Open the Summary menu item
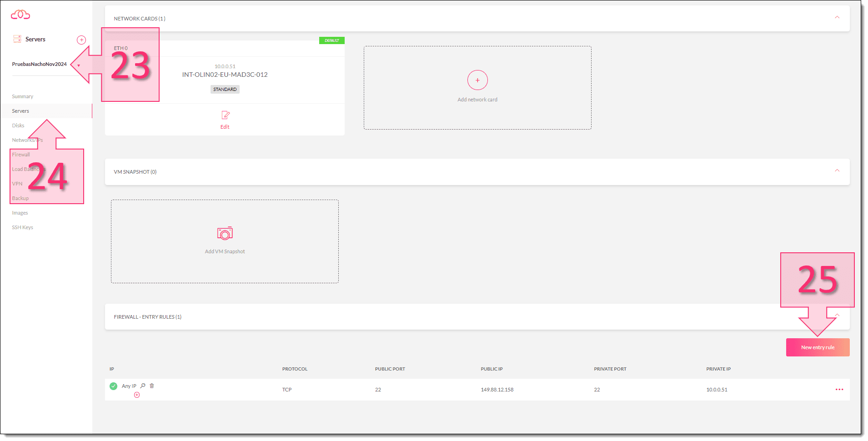This screenshot has height=441, width=868. [x=23, y=96]
